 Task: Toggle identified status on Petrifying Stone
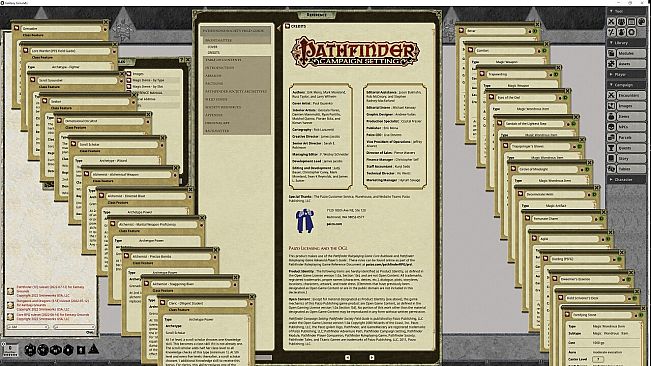[x=642, y=315]
